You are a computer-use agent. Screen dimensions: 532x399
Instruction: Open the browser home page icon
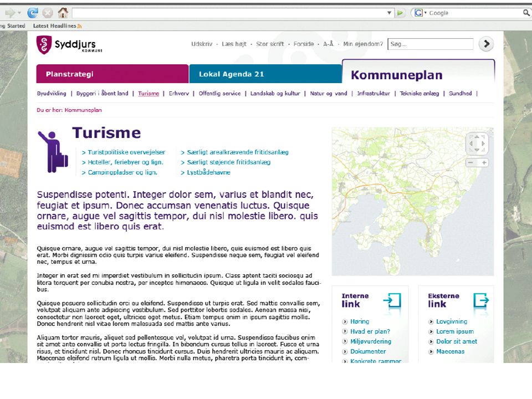point(63,13)
